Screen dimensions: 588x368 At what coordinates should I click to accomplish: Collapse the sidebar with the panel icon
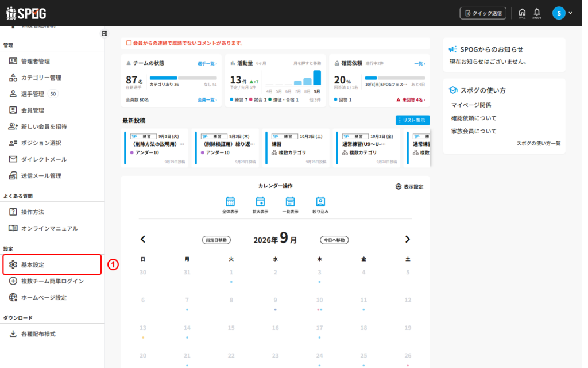click(x=105, y=34)
